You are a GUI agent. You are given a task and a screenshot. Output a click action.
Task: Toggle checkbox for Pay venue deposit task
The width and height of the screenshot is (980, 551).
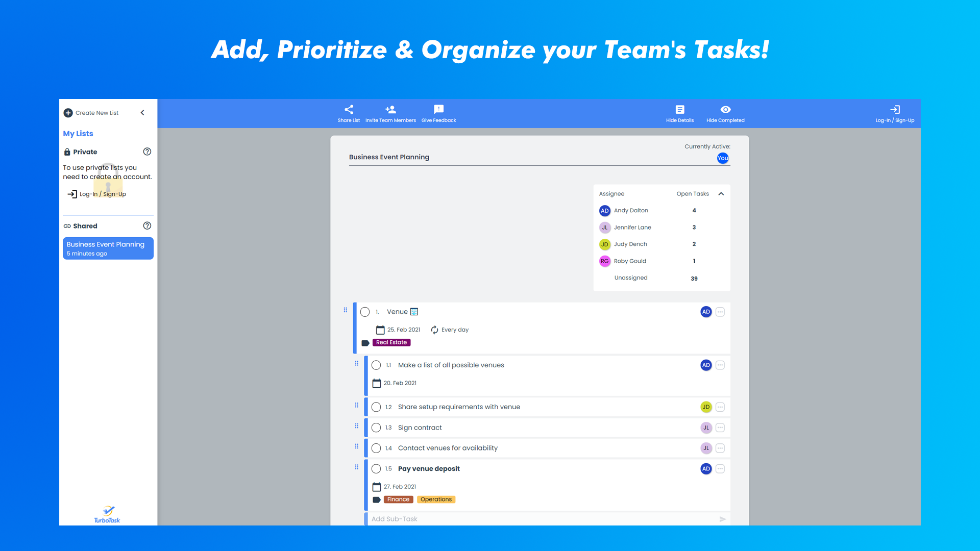point(376,468)
